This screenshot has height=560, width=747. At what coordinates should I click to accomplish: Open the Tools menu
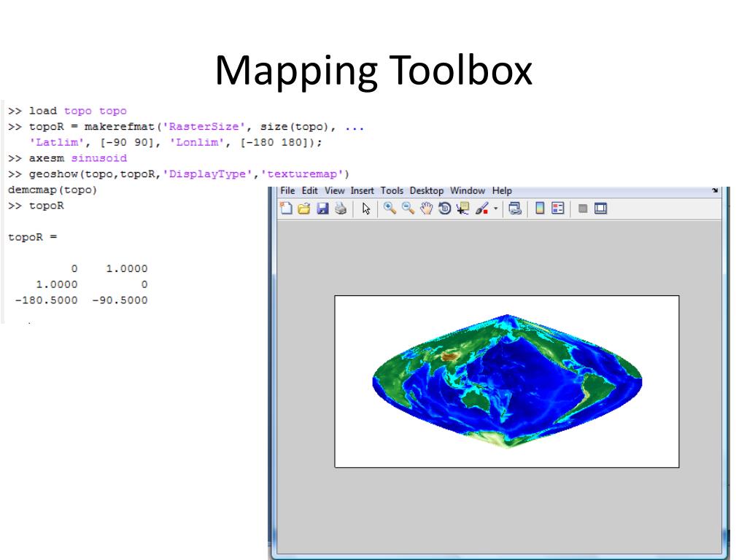(392, 190)
